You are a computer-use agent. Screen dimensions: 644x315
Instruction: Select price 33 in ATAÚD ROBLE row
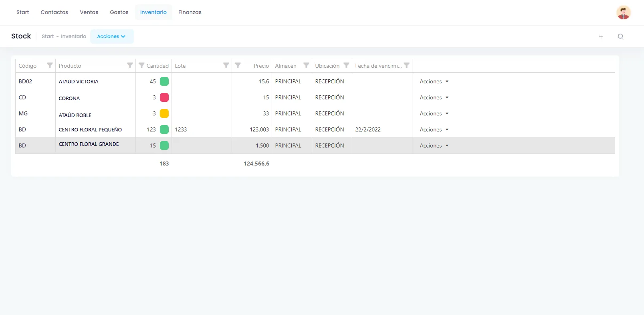[266, 113]
